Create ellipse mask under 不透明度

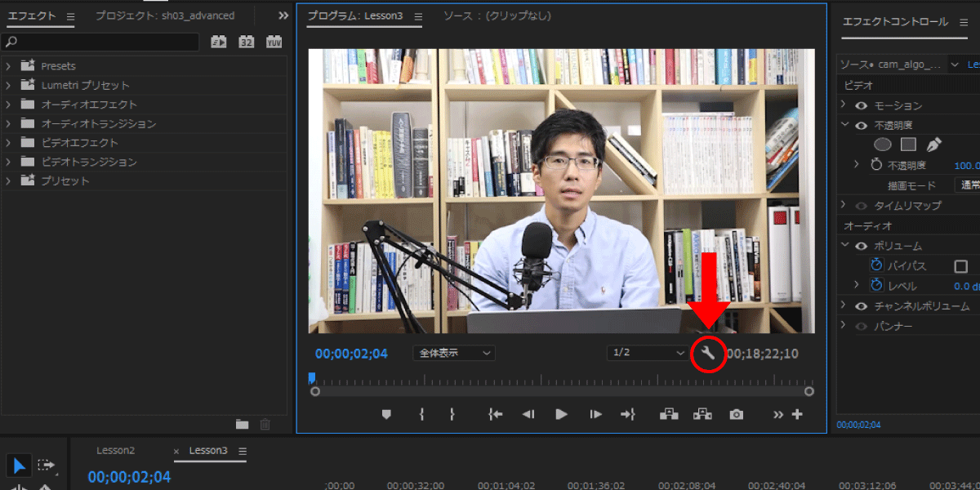pyautogui.click(x=882, y=145)
